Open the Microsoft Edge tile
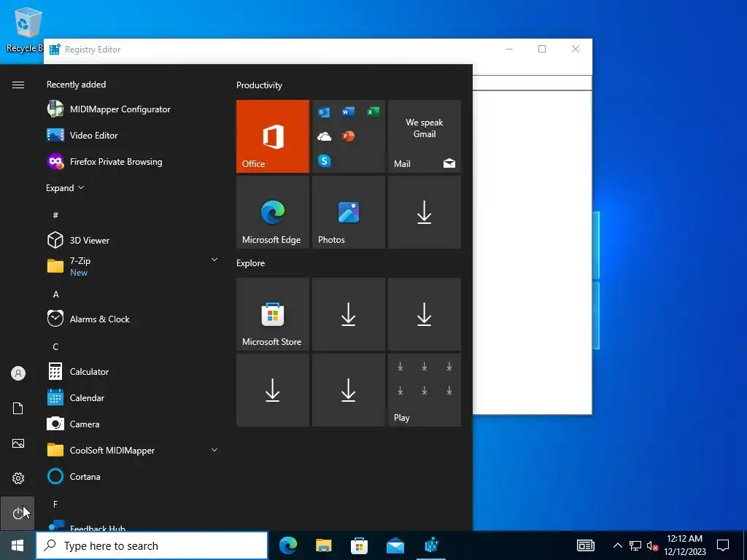The image size is (747, 560). pyautogui.click(x=273, y=212)
